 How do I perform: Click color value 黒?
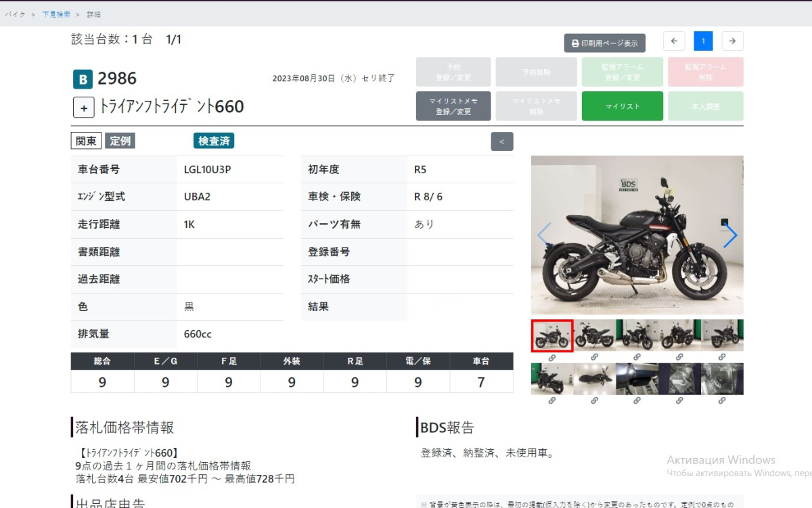pyautogui.click(x=189, y=306)
